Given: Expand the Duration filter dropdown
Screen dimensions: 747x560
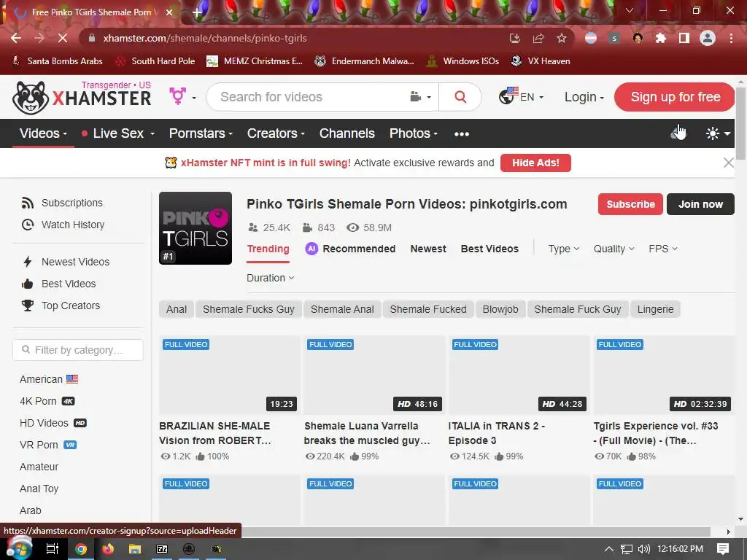Looking at the screenshot, I should click(x=270, y=278).
